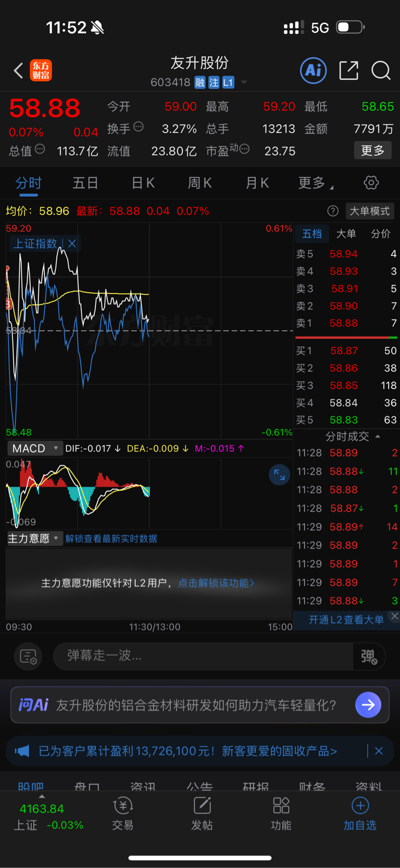
Task: Tap the 问Ai suggested question text
Action: click(x=196, y=705)
